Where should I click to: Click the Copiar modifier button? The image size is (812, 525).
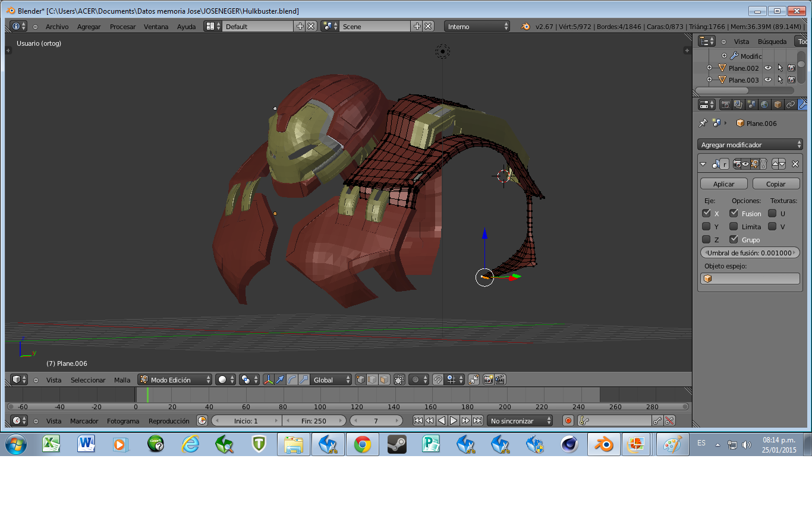pos(776,184)
